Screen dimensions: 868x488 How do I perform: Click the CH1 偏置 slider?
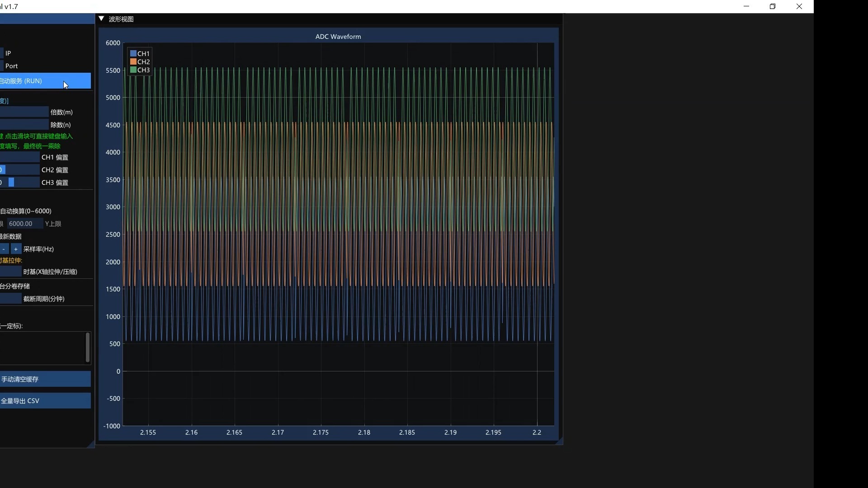[x=20, y=157]
